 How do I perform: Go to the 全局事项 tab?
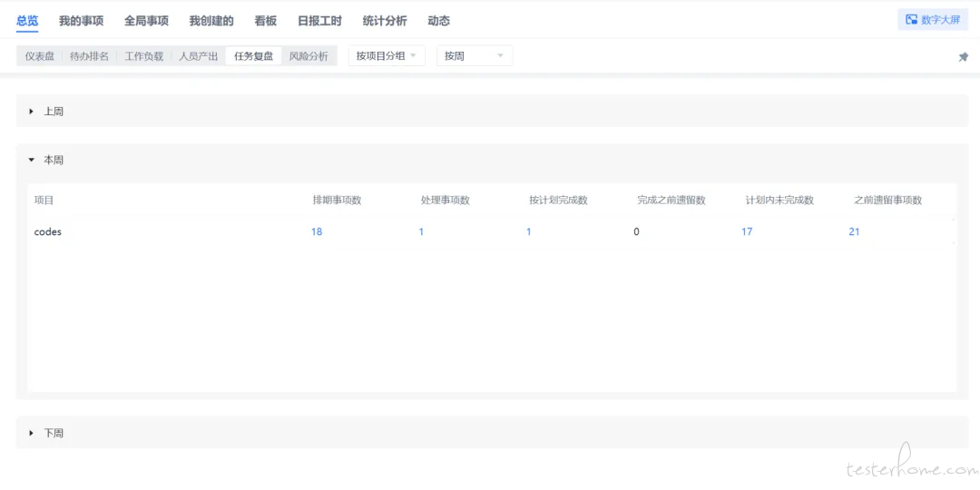pyautogui.click(x=146, y=21)
